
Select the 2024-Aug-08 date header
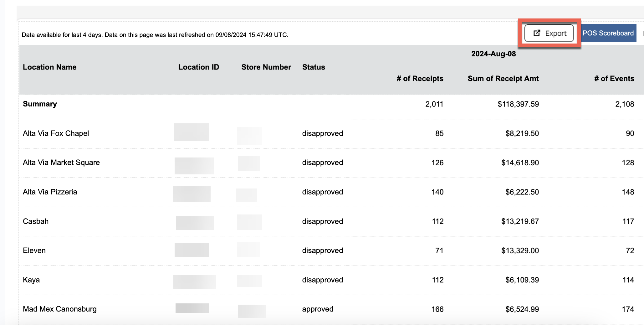[493, 54]
